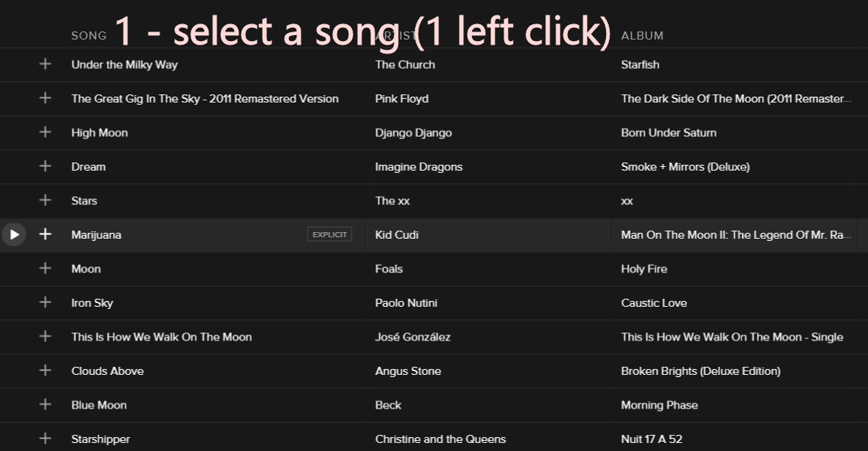This screenshot has height=451, width=868.
Task: Add 'Moon' by Foals to your library
Action: [x=45, y=269]
